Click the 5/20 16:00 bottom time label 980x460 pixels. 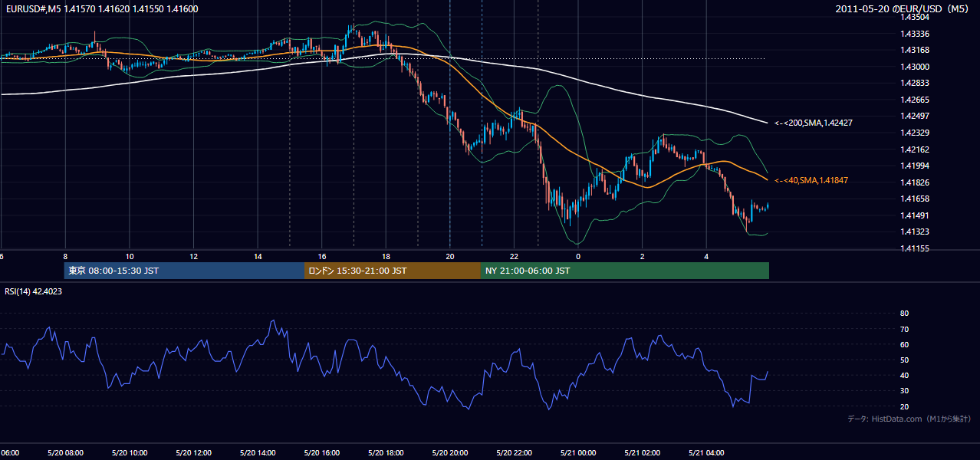point(322,452)
